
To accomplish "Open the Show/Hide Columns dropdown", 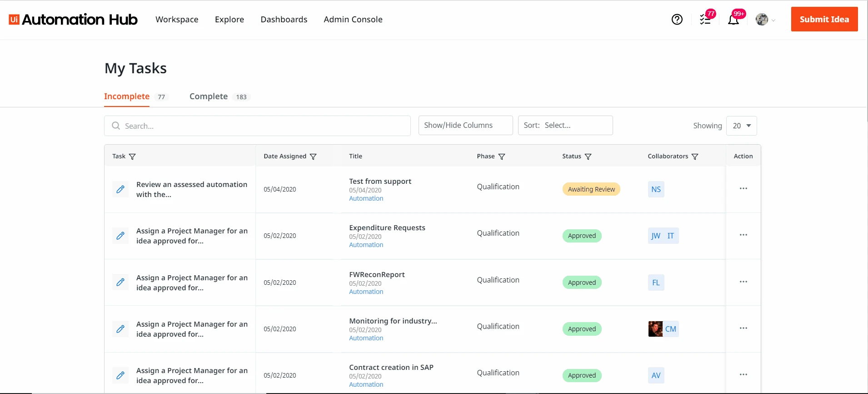I will [x=465, y=125].
